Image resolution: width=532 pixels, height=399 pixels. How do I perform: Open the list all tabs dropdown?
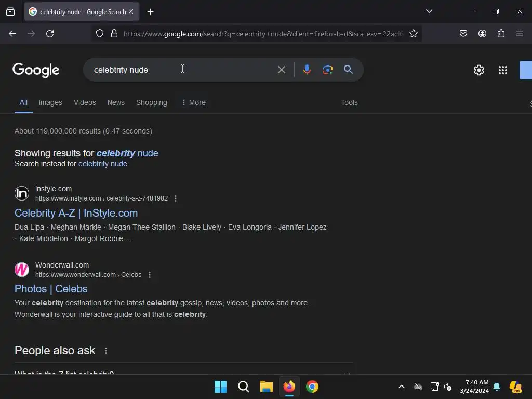[429, 11]
